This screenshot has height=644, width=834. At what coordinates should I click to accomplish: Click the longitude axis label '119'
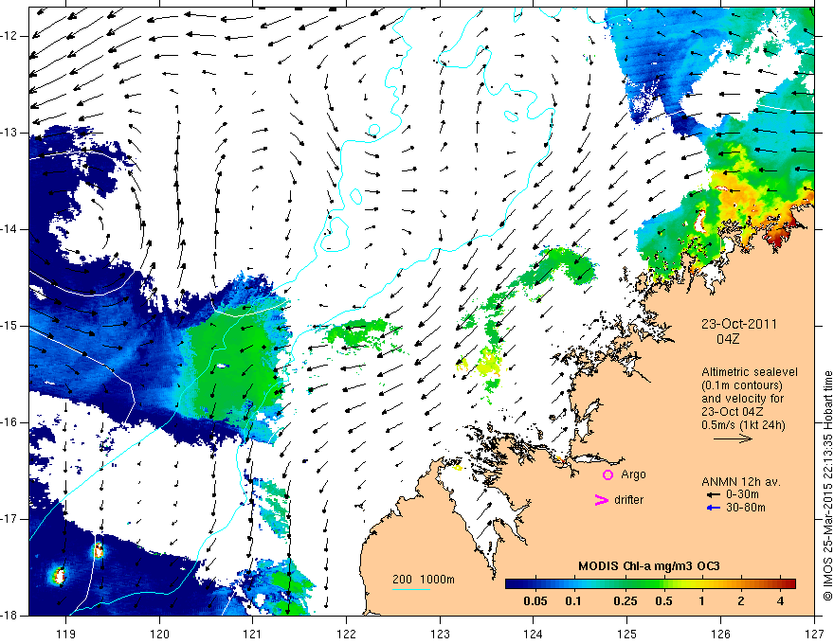pos(66,634)
